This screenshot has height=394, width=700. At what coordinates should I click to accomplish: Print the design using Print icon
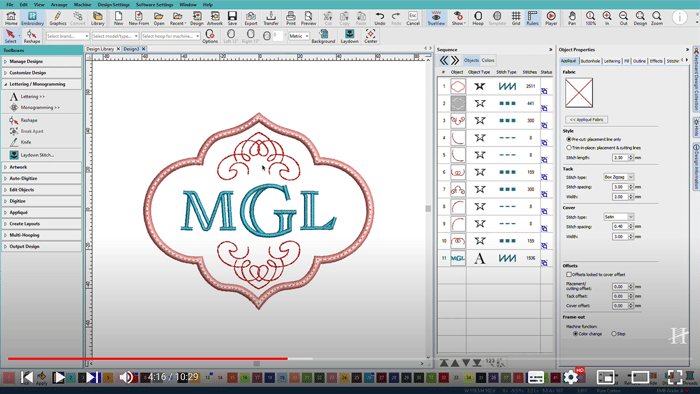point(291,18)
